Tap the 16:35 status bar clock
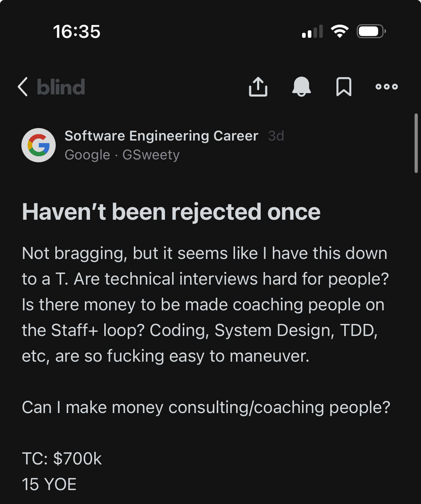Viewport: 421px width, 504px height. 77,31
